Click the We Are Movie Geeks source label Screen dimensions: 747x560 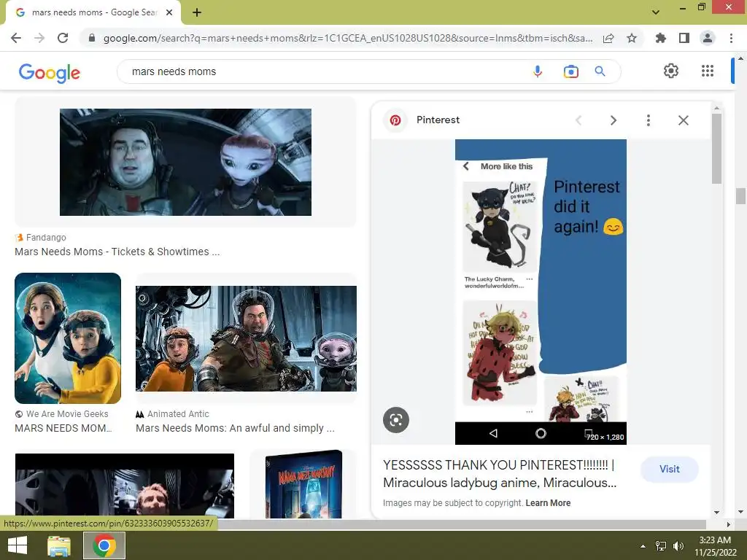click(x=66, y=414)
